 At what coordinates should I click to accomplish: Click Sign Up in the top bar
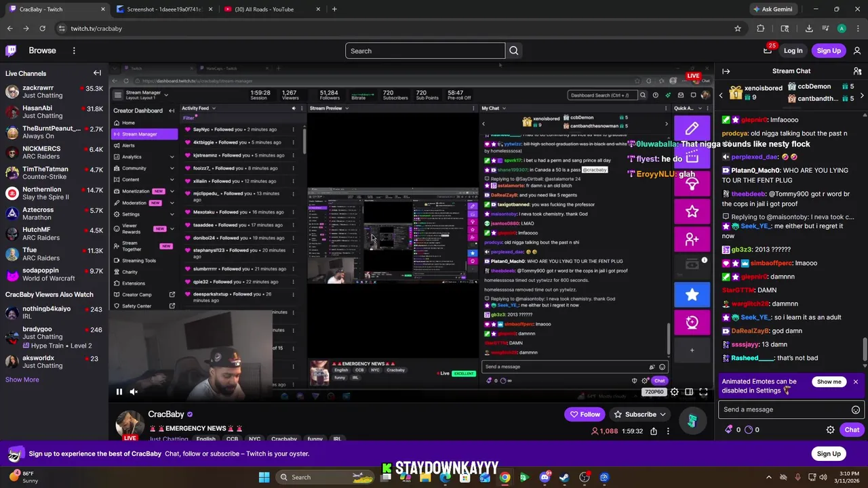(x=829, y=51)
